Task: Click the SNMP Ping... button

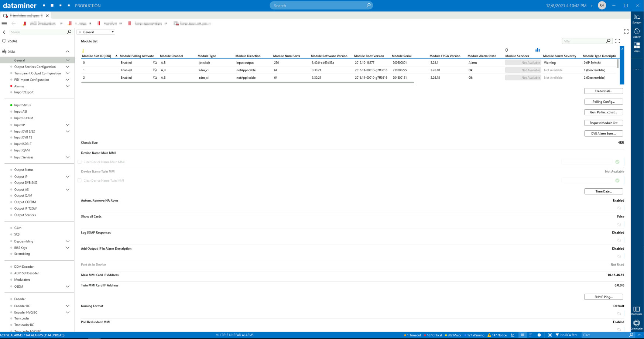Action: pos(603,297)
